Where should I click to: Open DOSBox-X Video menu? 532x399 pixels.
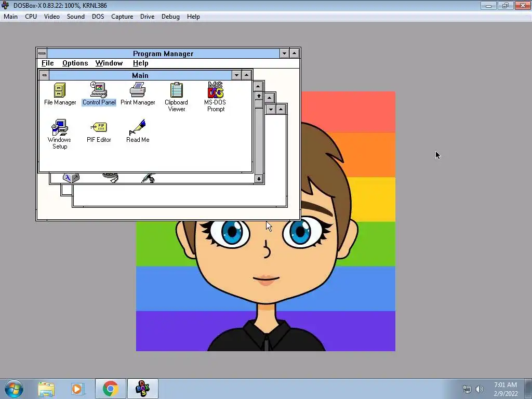coord(52,17)
